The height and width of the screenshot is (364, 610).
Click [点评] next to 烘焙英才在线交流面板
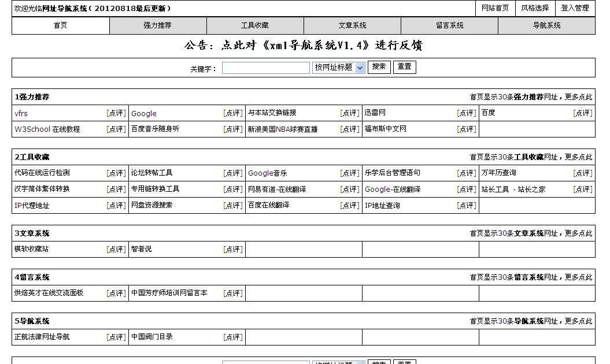pyautogui.click(x=116, y=294)
